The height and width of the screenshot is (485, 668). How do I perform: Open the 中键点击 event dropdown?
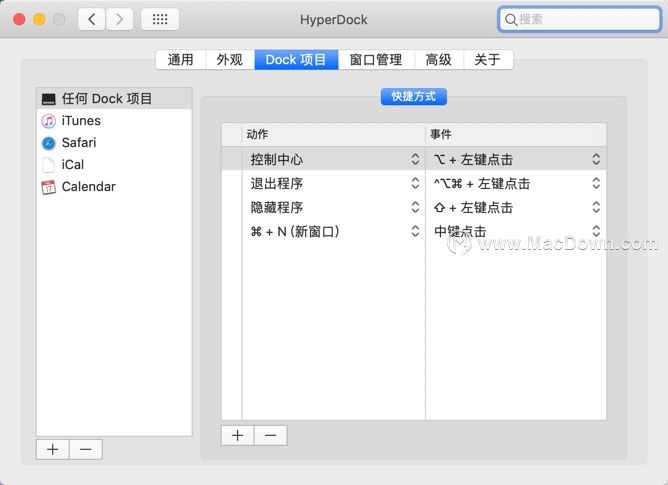pyautogui.click(x=596, y=231)
